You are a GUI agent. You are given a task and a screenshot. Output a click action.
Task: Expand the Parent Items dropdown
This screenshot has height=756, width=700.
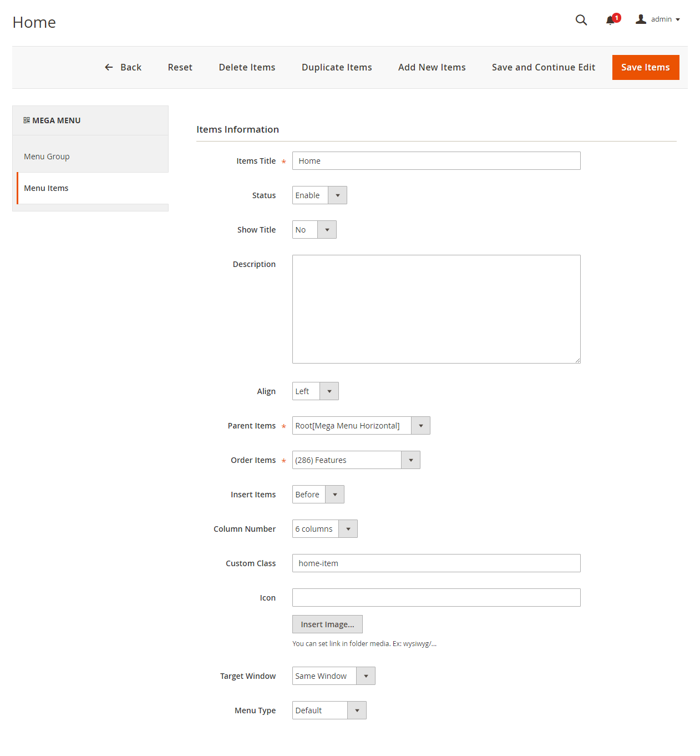click(x=361, y=426)
